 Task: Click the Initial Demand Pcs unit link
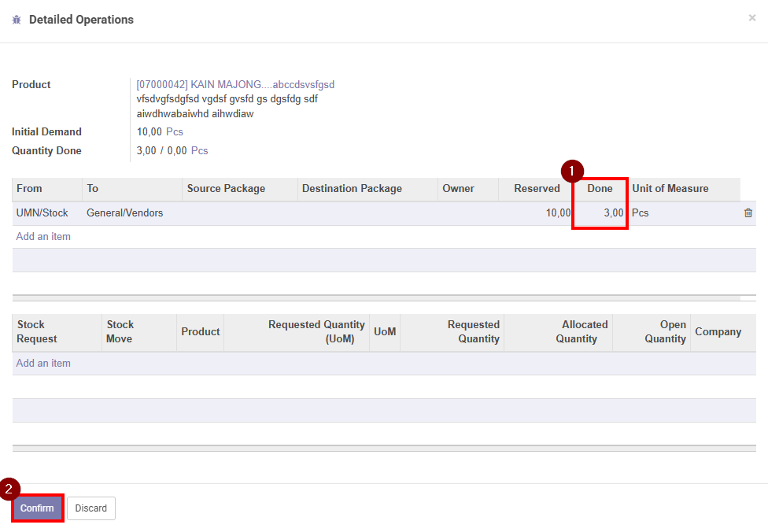[x=175, y=132]
